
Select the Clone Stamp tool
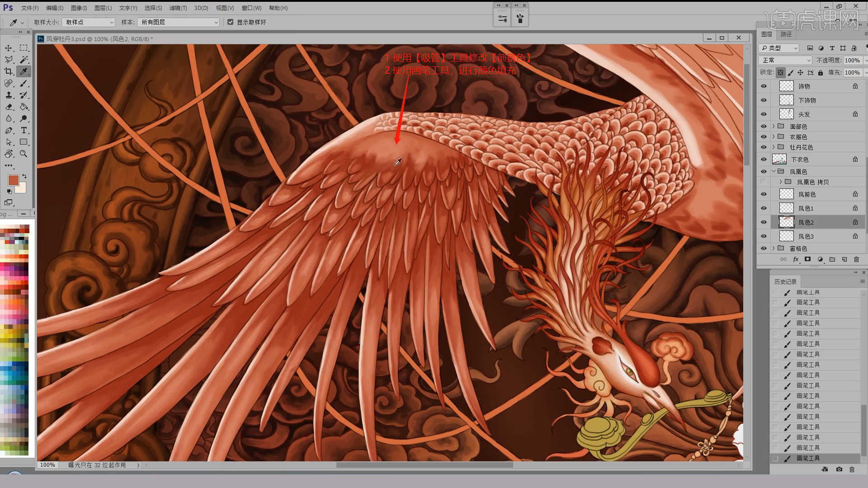(x=9, y=95)
